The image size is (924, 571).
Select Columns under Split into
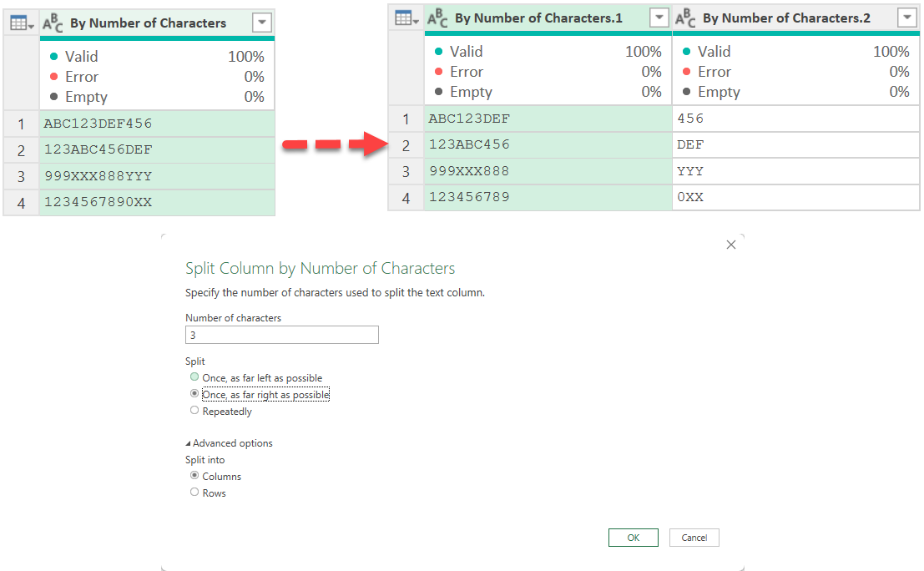tap(194, 476)
